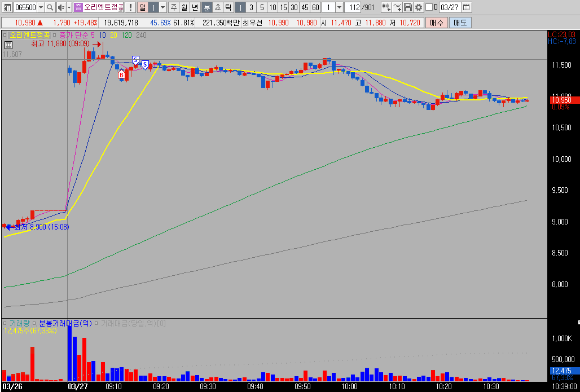Select the 일 (daily) chart period
This screenshot has height=392, width=580.
(142, 7)
